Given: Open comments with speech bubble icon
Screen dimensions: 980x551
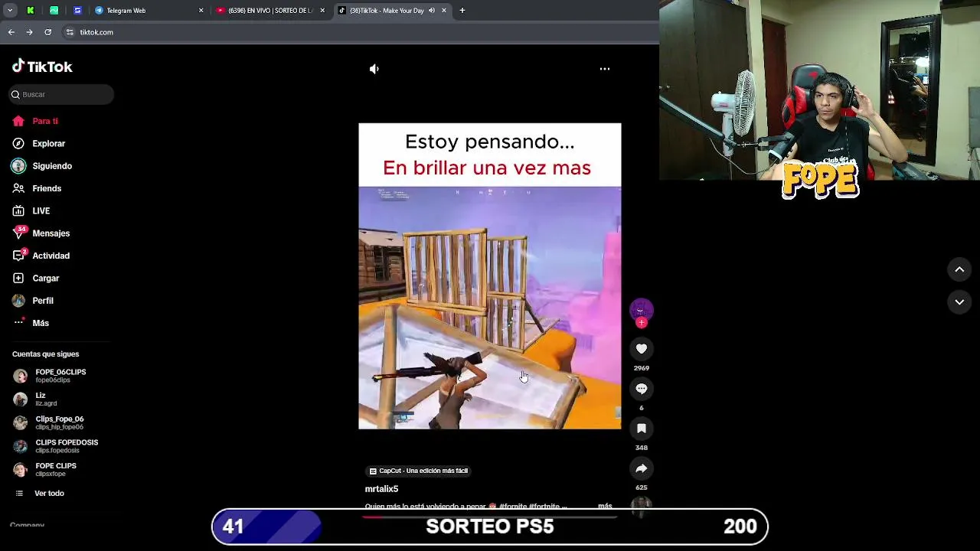Looking at the screenshot, I should tap(642, 389).
